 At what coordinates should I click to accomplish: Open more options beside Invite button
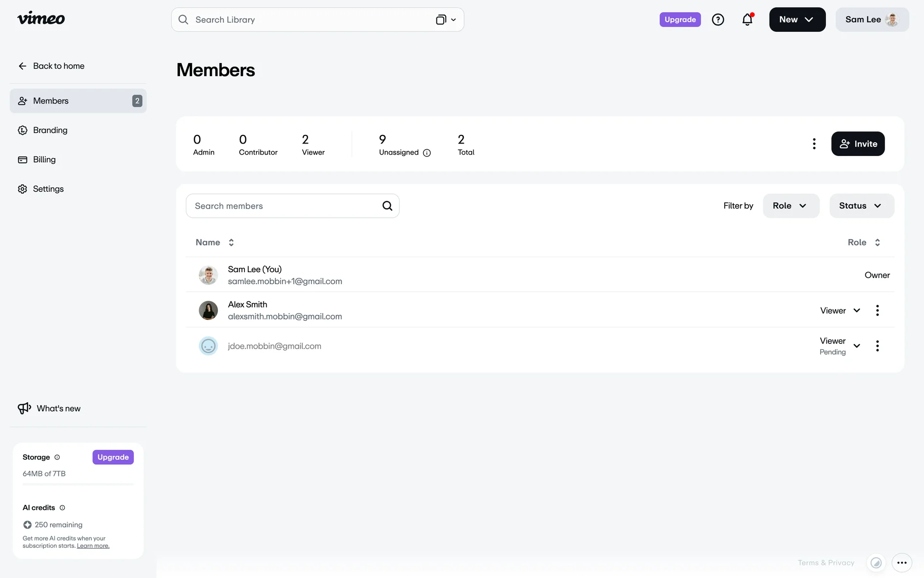(814, 144)
